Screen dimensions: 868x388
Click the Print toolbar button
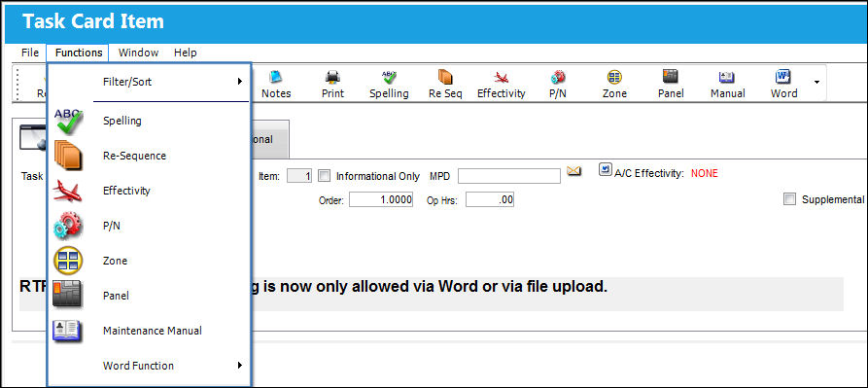click(x=332, y=85)
